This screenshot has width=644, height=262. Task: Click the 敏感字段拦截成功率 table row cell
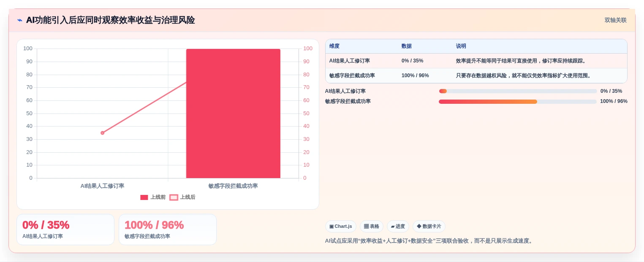point(352,76)
